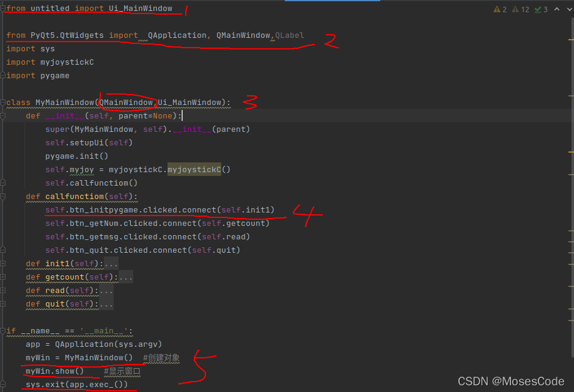574x392 pixels.
Task: Click the 'import pygame' line
Action: click(38, 76)
